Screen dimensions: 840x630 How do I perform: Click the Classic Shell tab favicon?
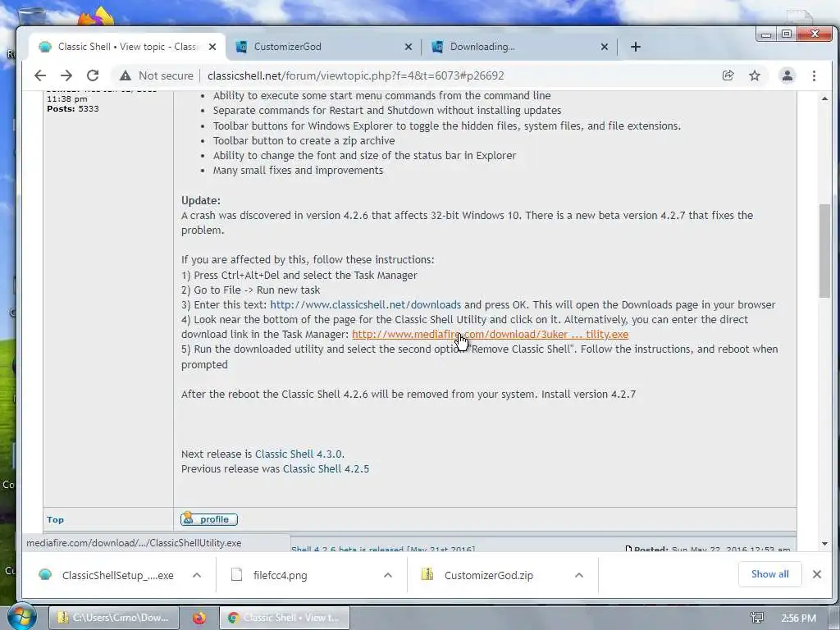tap(45, 47)
